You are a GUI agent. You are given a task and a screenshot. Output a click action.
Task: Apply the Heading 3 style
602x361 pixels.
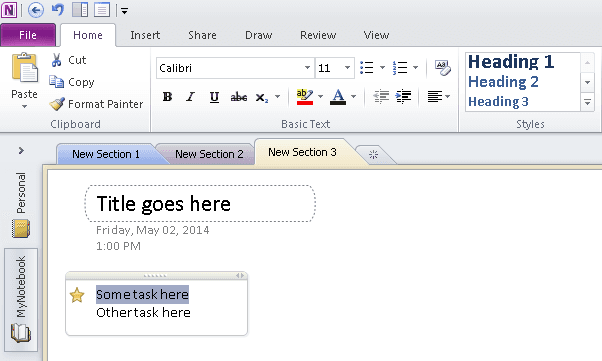point(498,101)
